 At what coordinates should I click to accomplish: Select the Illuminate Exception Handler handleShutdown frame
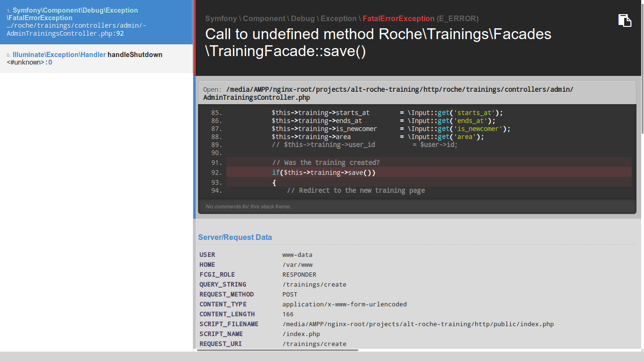tap(97, 58)
